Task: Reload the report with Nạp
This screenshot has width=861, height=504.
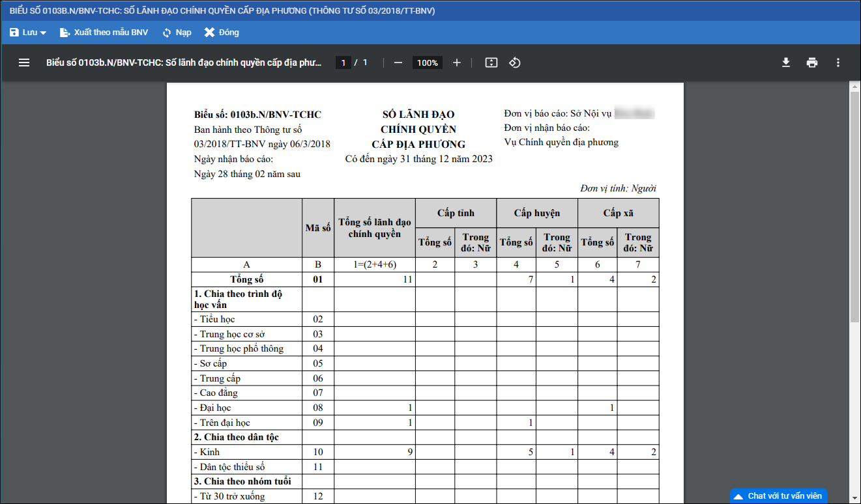Action: [x=177, y=33]
